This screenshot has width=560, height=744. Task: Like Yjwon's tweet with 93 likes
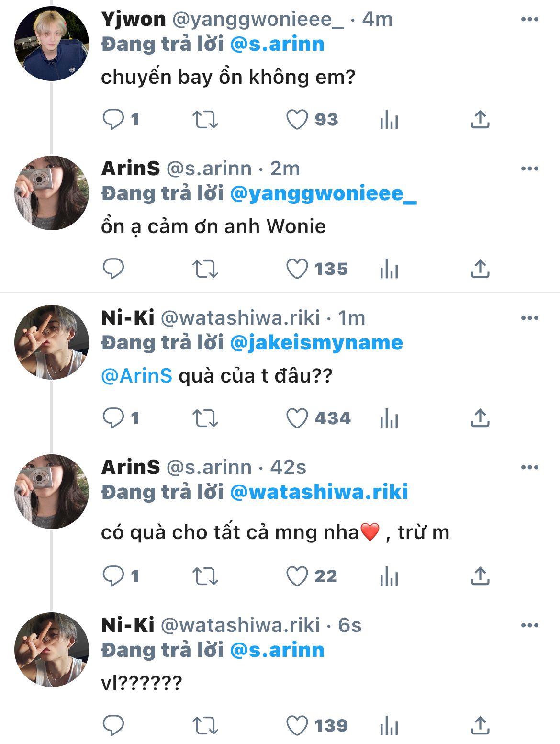tap(297, 120)
